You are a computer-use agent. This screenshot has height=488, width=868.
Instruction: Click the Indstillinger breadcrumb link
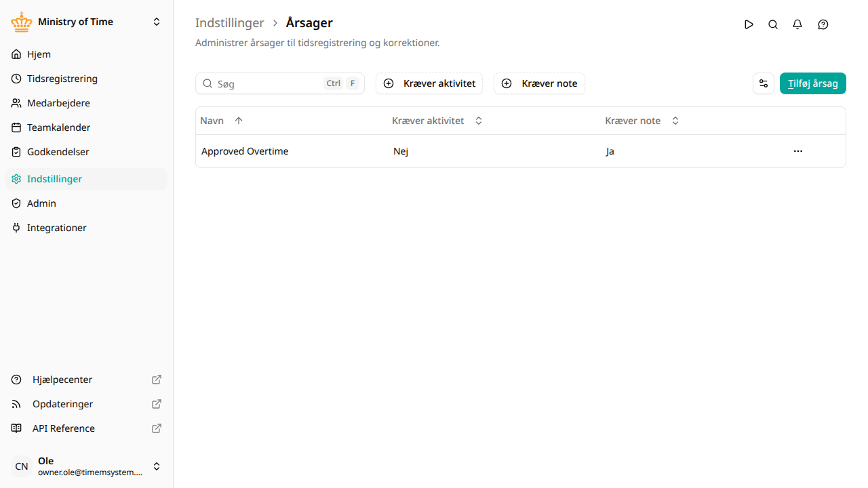pyautogui.click(x=229, y=22)
